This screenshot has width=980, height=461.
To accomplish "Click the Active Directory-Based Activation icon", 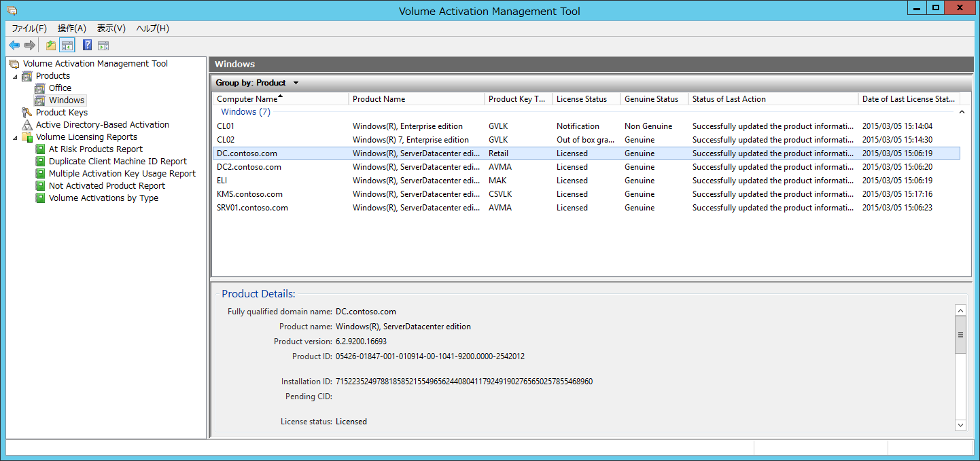I will pos(27,125).
